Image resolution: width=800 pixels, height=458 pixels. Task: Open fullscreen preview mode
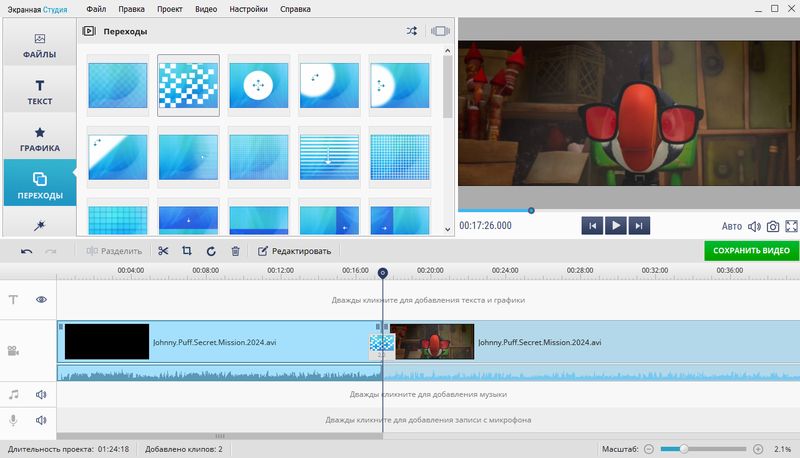point(791,226)
